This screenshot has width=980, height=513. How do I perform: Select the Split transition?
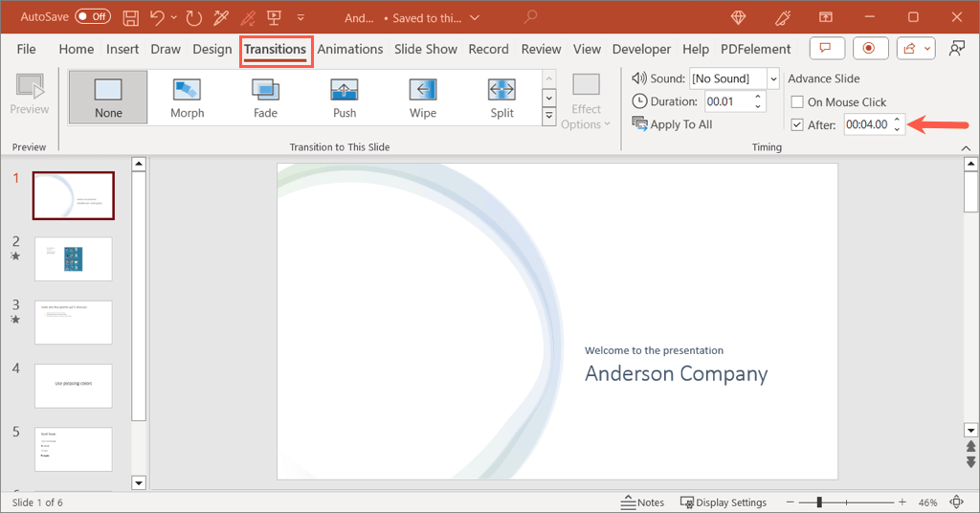(501, 98)
